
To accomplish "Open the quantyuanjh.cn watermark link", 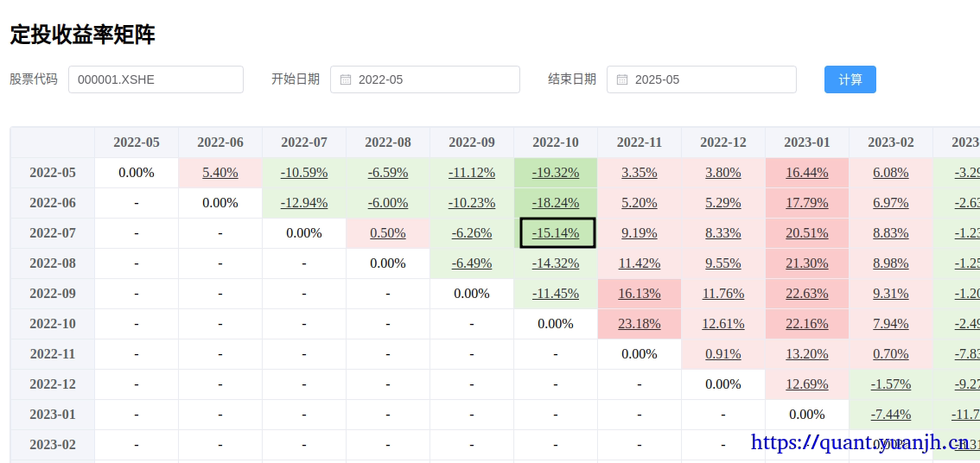I will (x=860, y=443).
